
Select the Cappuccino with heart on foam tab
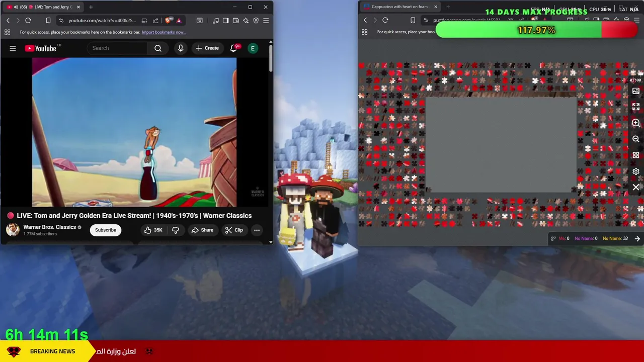(x=399, y=7)
